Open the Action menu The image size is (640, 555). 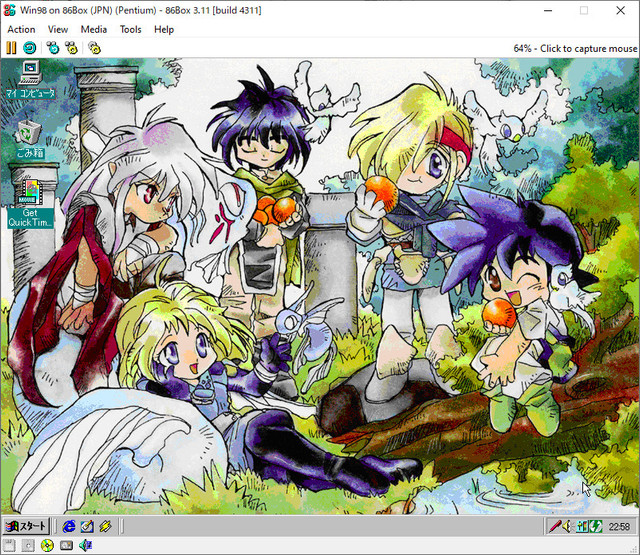click(x=21, y=29)
